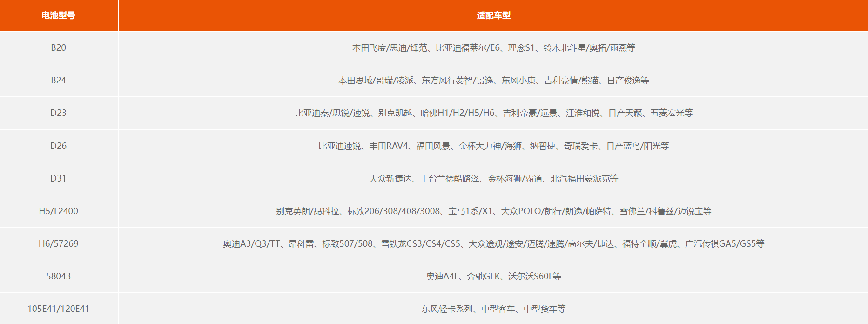Click the row text starting with 奥迪A3/Q3/TT
Image resolution: width=868 pixels, height=324 pixels.
pyautogui.click(x=493, y=243)
